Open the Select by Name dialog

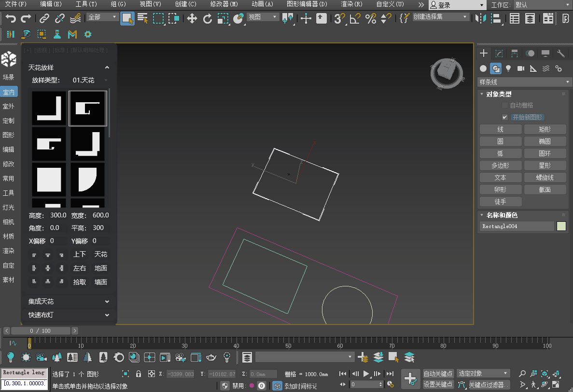[142, 18]
